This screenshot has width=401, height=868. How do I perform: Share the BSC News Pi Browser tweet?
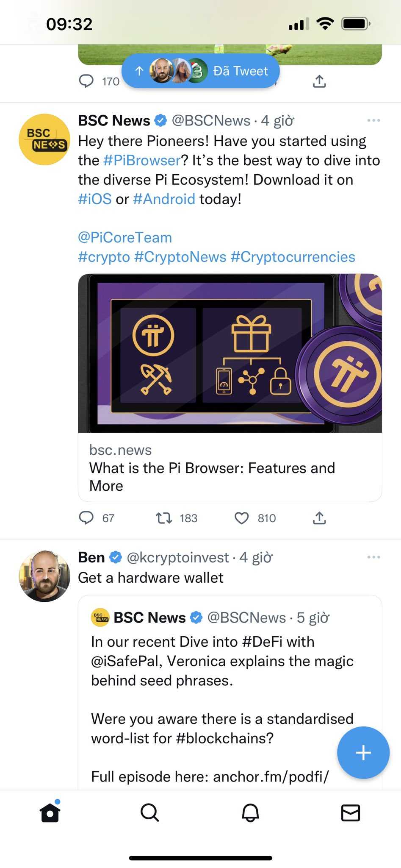tap(319, 518)
